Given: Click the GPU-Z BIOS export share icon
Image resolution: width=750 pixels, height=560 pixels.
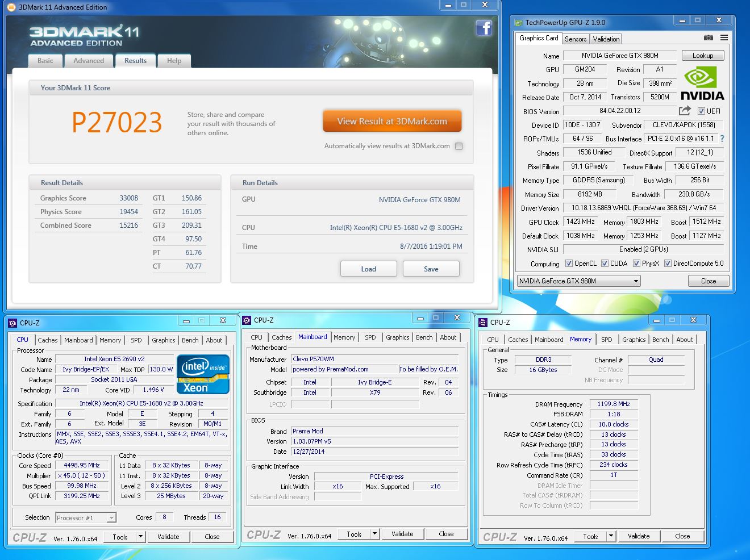Looking at the screenshot, I should [x=685, y=111].
